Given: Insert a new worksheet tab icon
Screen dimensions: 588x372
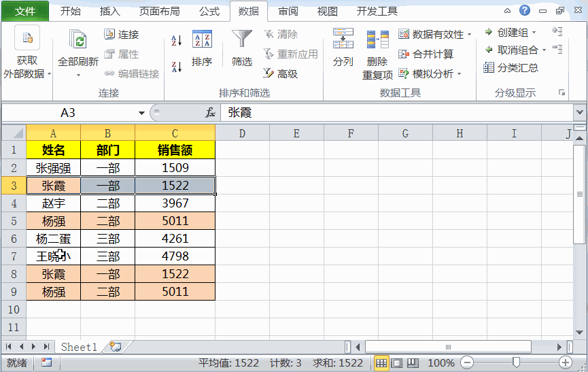Looking at the screenshot, I should pos(116,347).
